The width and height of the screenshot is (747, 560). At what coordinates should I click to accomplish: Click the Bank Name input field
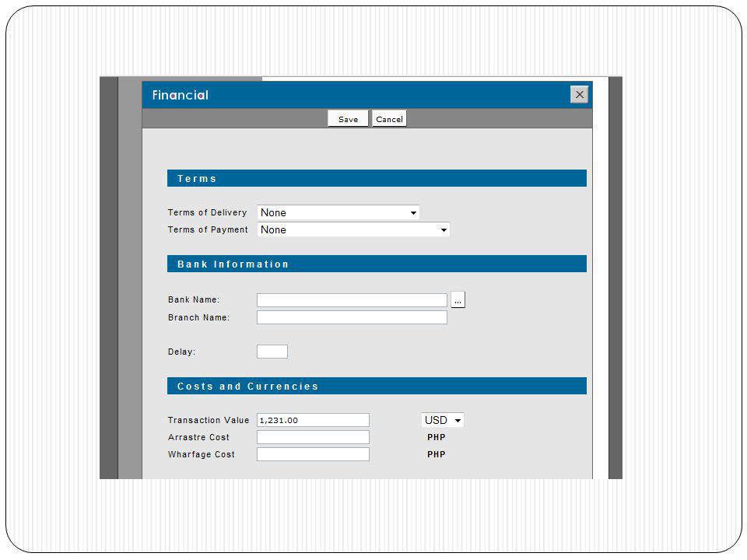coord(352,300)
